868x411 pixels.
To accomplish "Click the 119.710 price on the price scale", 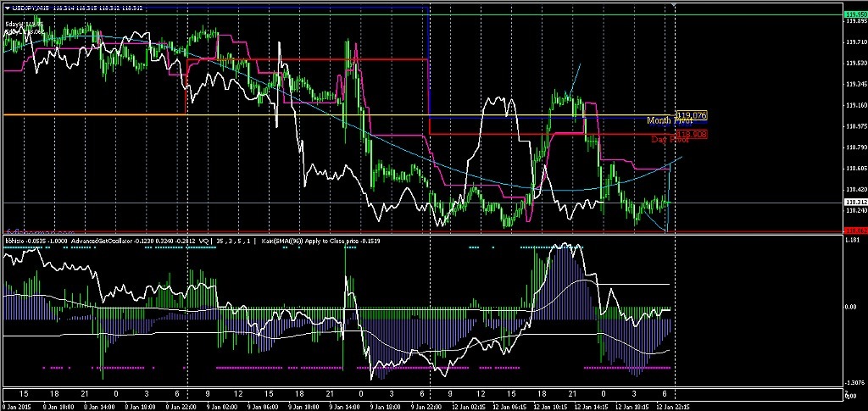I will (x=856, y=42).
